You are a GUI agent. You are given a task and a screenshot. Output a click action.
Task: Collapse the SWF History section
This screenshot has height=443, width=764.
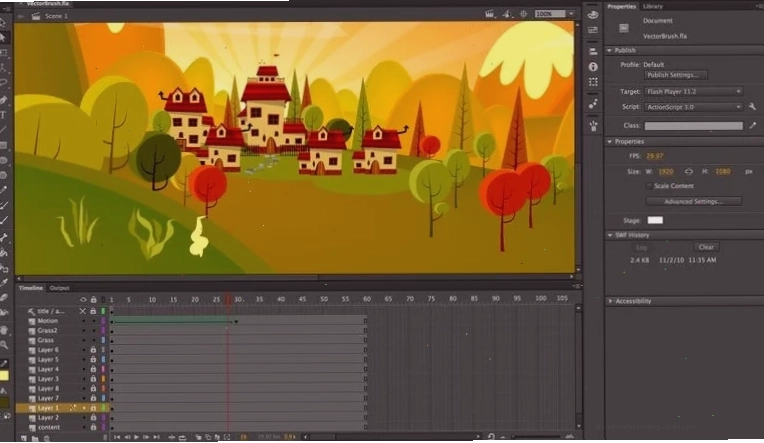click(610, 235)
